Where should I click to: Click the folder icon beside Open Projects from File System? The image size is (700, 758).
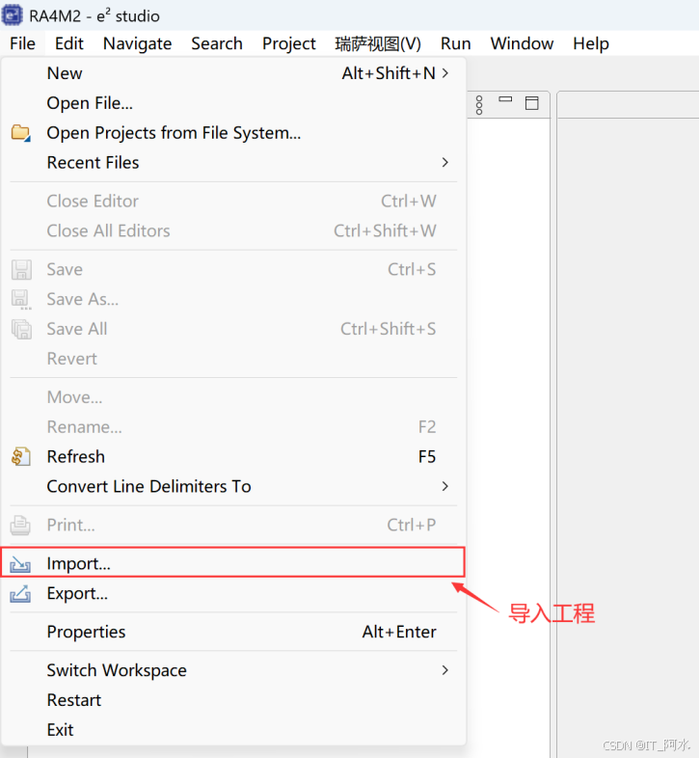(x=21, y=132)
